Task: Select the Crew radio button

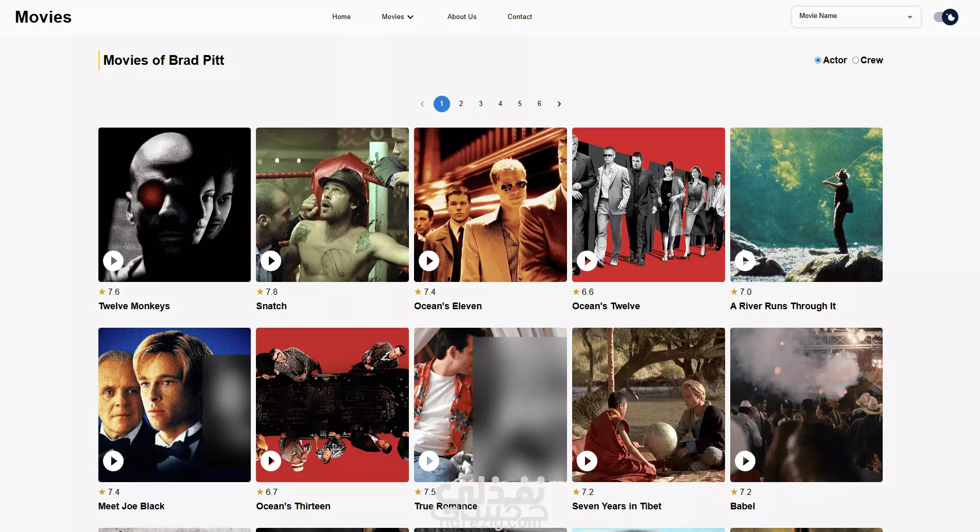Action: pyautogui.click(x=855, y=60)
